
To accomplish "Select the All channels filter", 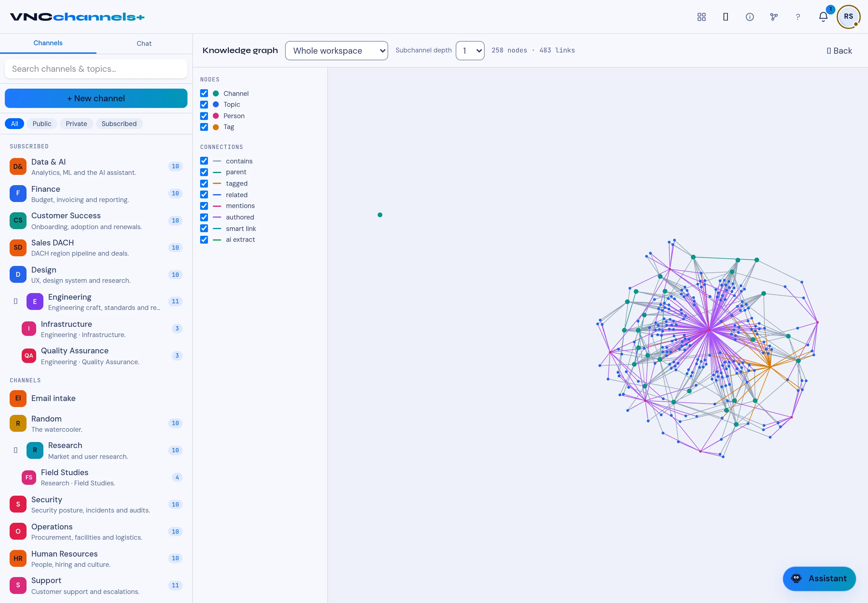I will 14,124.
